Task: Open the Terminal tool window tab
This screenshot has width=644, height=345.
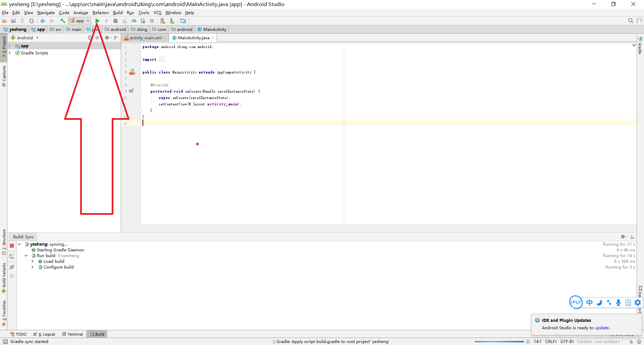Action: click(73, 334)
